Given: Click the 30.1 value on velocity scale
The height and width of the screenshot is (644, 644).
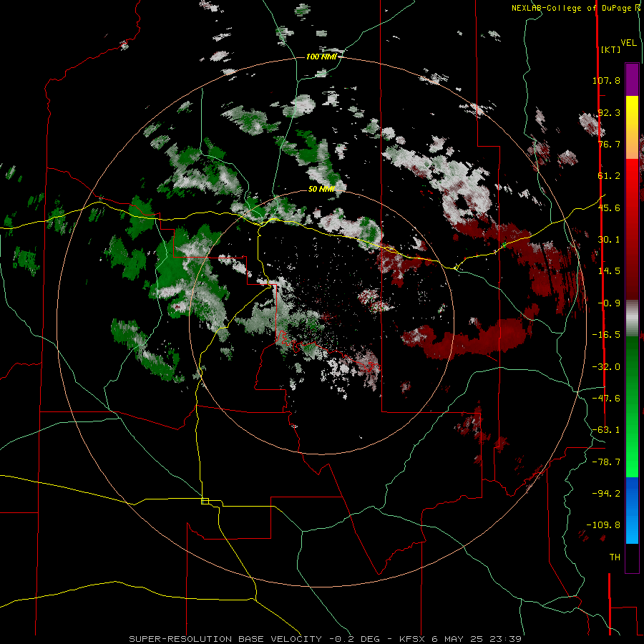Looking at the screenshot, I should tap(609, 240).
